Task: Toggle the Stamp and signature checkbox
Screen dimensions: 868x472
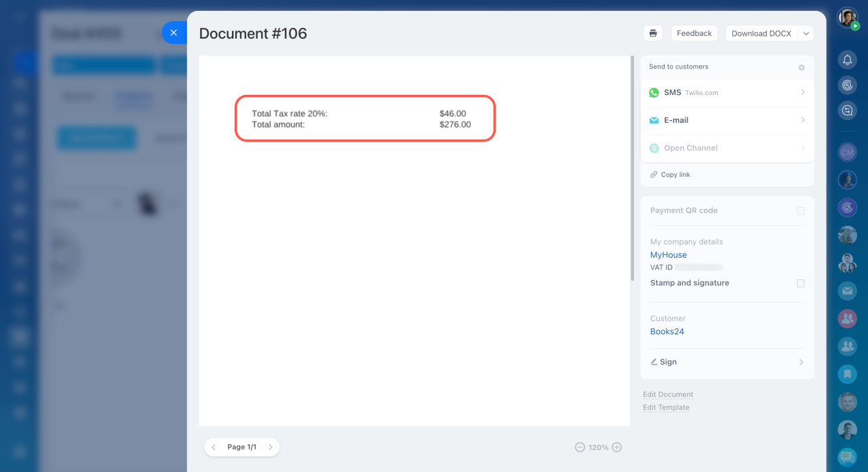Action: [x=801, y=283]
